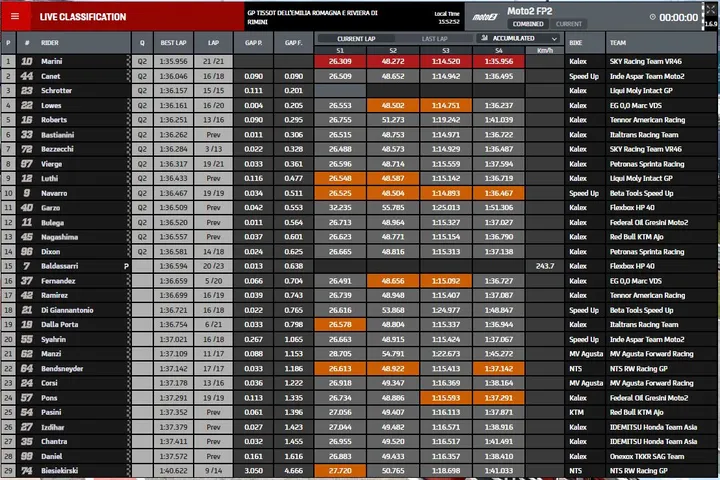Click Biesiekirski's gap value 4.666
Image resolution: width=720 pixels, height=480 pixels.
(293, 470)
